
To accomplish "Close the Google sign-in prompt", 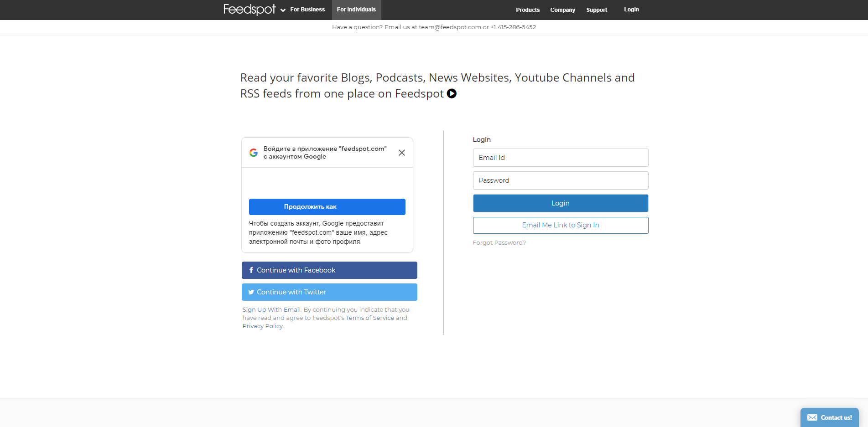I will [x=402, y=153].
